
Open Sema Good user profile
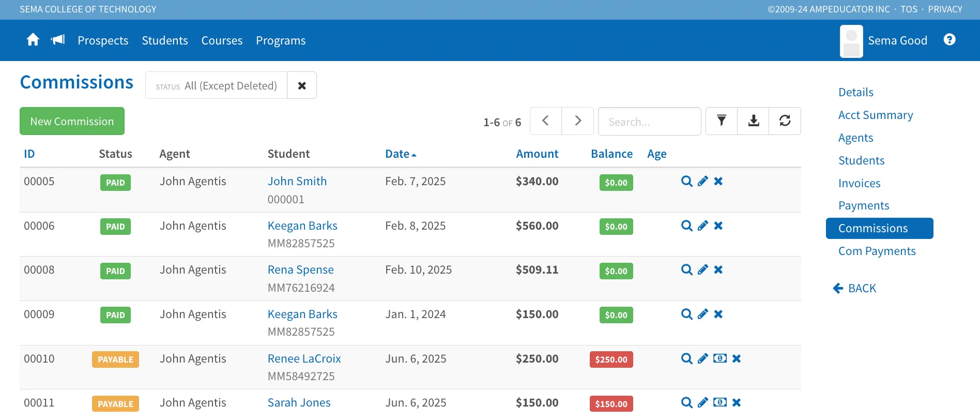tap(884, 41)
